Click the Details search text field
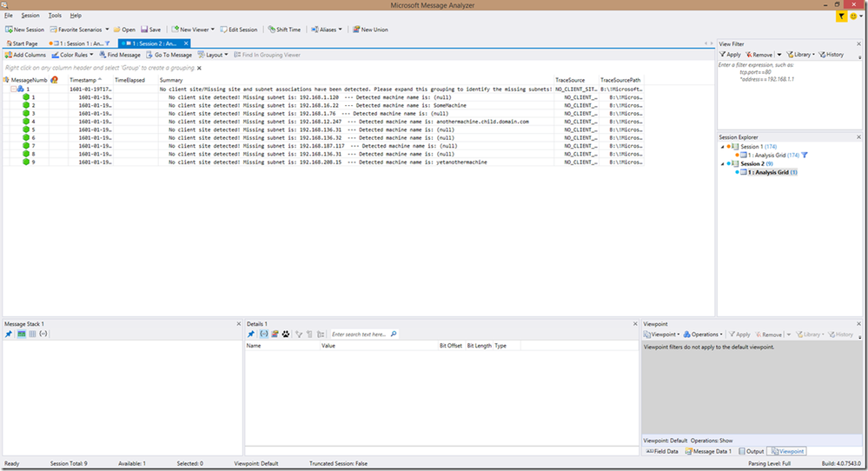The image size is (868, 471). (360, 335)
